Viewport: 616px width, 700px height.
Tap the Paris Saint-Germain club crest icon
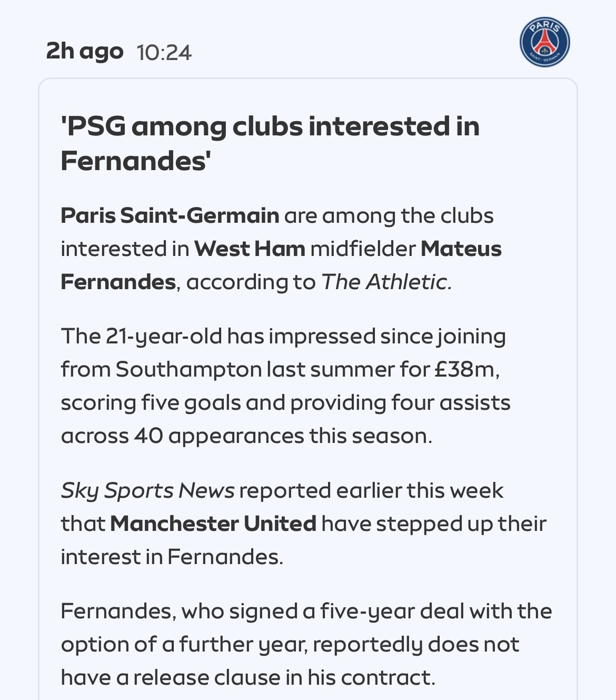click(x=544, y=42)
